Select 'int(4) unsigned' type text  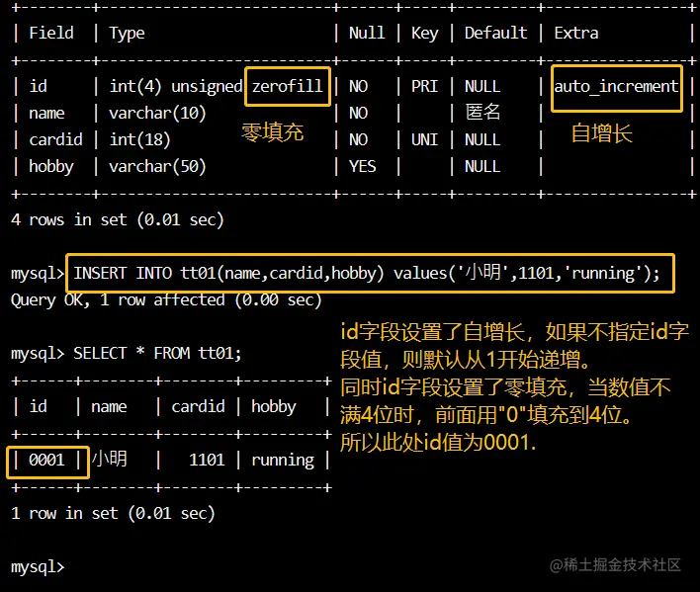[176, 87]
